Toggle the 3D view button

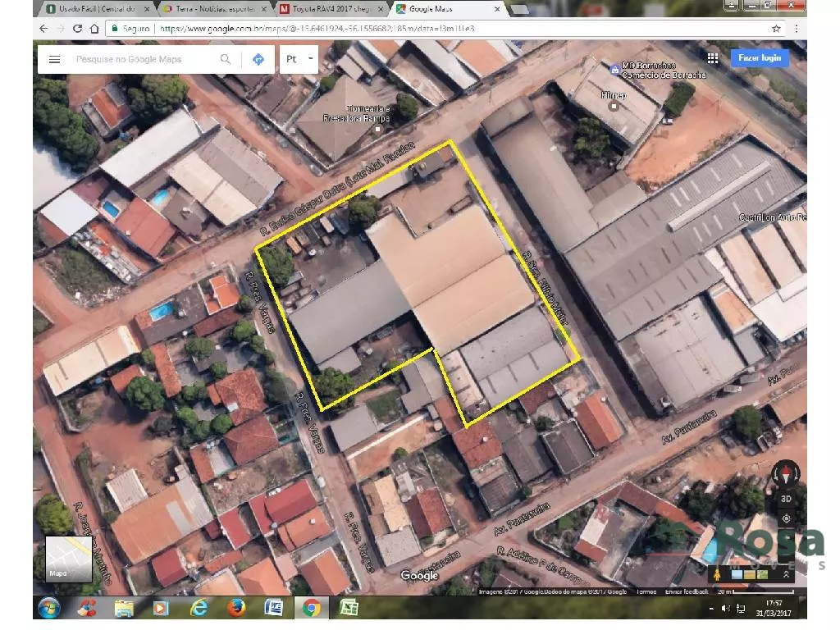click(x=786, y=498)
